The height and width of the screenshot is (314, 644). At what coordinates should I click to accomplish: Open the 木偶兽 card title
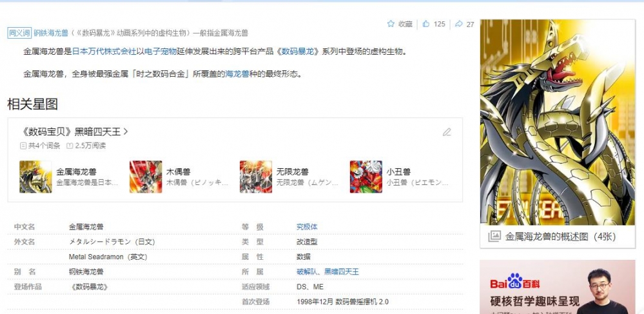point(179,172)
